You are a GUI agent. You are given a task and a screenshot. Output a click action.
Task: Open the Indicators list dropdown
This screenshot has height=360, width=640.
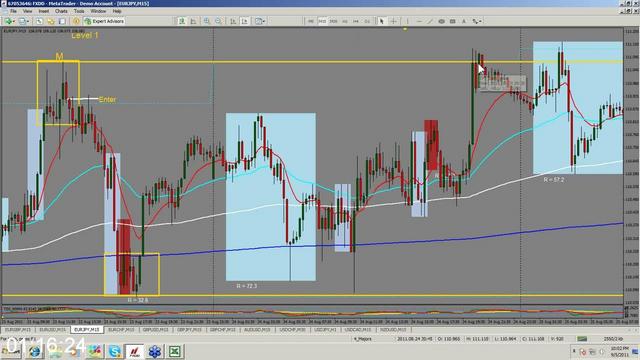260,21
